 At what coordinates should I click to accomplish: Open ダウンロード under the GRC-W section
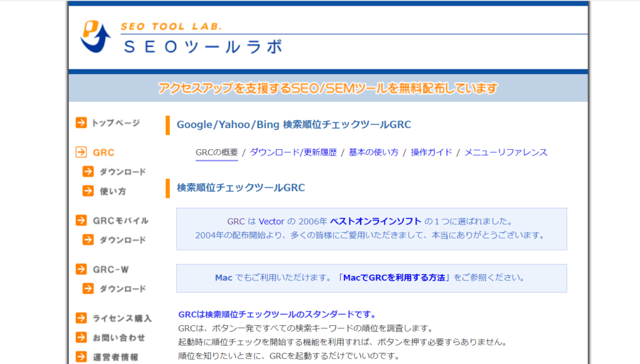point(123,289)
